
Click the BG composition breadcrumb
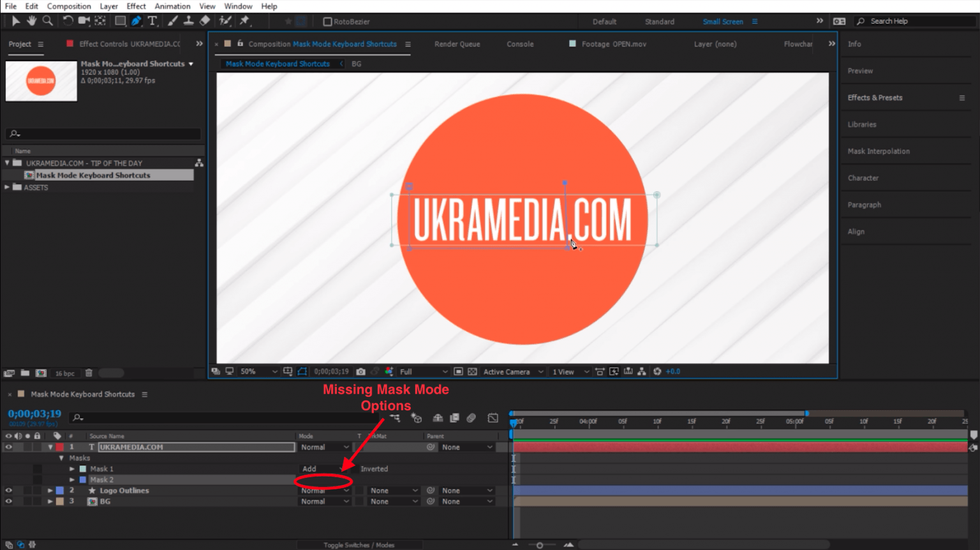coord(356,64)
